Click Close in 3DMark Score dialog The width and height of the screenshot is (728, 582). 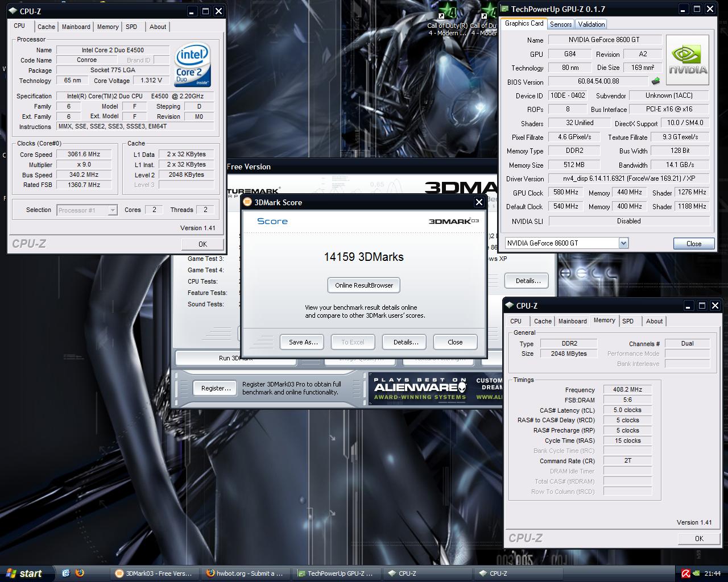455,342
